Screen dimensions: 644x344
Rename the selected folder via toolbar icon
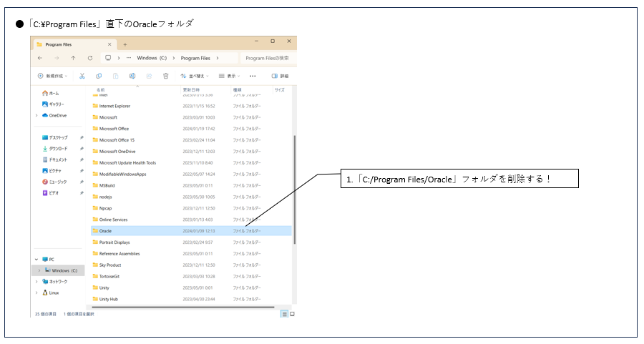click(x=132, y=76)
